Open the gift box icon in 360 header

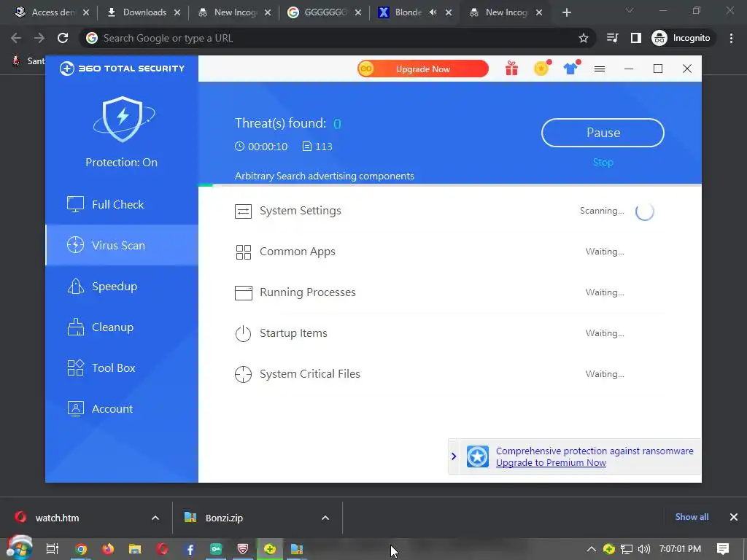pos(511,69)
